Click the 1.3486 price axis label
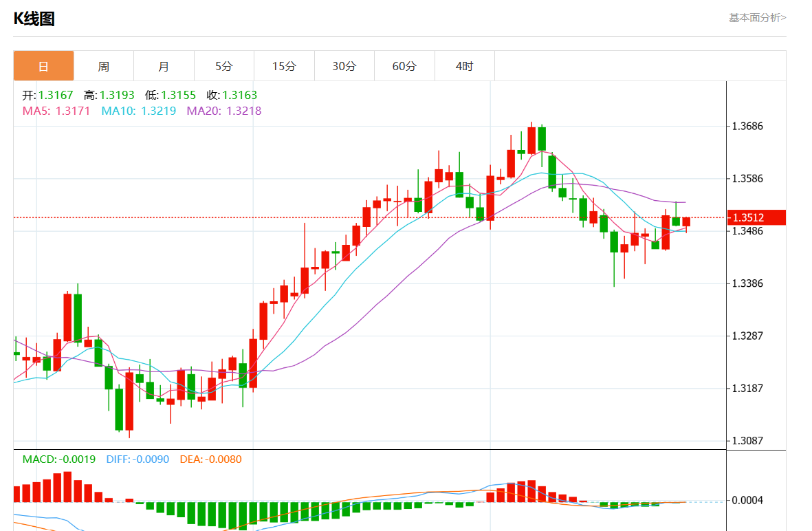Image resolution: width=812 pixels, height=531 pixels. point(747,231)
